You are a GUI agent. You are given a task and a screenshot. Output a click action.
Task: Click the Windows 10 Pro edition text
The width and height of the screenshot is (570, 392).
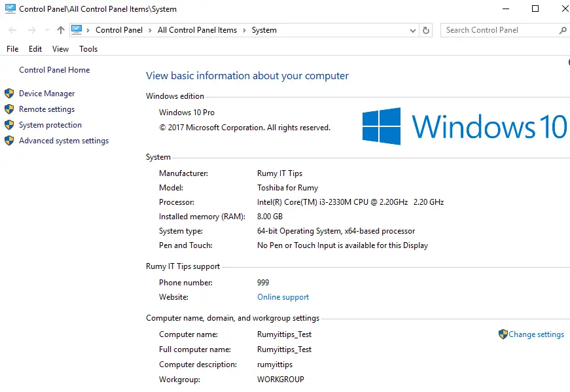tap(187, 113)
